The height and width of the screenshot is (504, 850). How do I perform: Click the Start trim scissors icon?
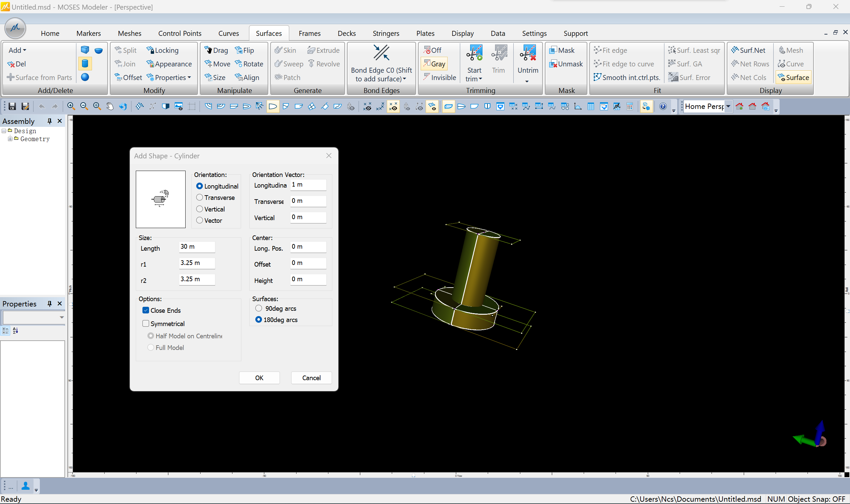(x=474, y=53)
